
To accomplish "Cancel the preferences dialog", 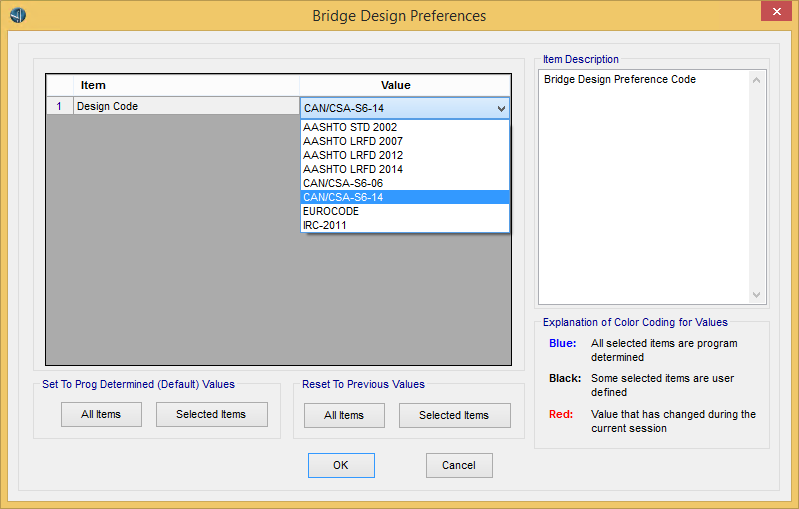I will point(459,465).
